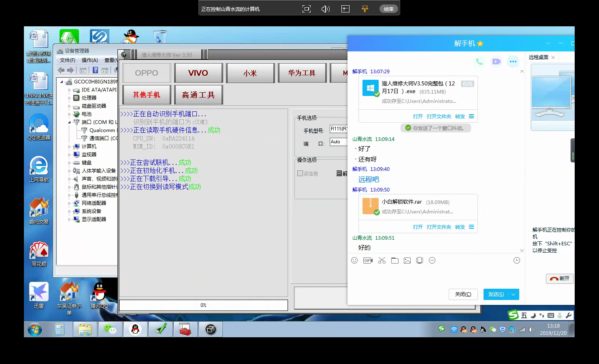Open 操作(A) menu in Device Manager
The width and height of the screenshot is (599, 364).
[90, 60]
